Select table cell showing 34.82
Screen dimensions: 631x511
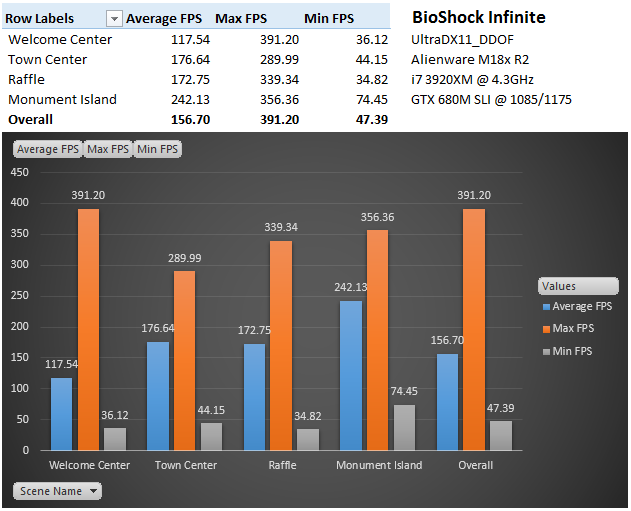pyautogui.click(x=372, y=79)
